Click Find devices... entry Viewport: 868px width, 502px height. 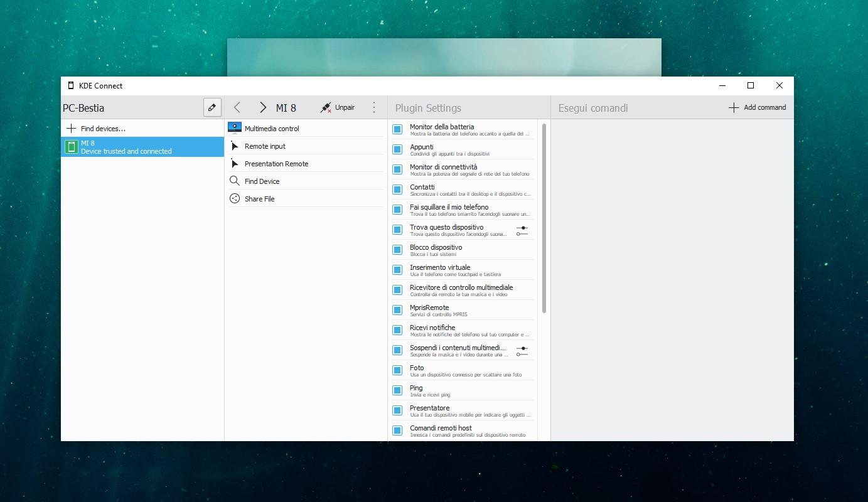142,128
